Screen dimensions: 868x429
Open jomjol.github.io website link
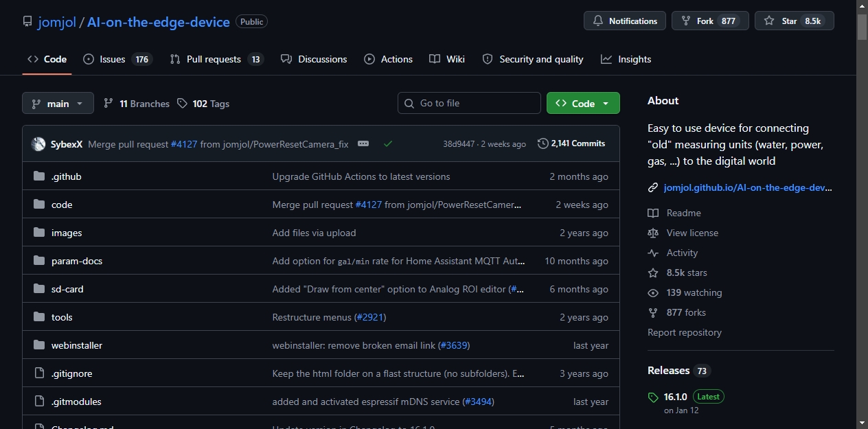click(x=748, y=187)
